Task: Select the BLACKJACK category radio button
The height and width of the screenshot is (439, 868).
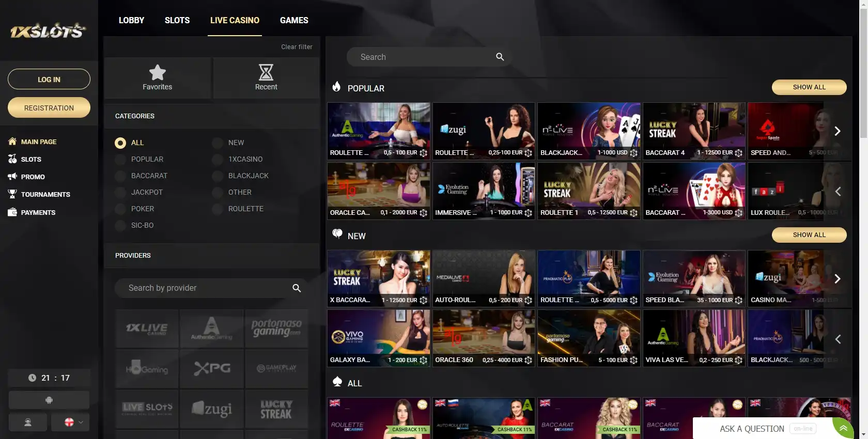Action: (218, 176)
